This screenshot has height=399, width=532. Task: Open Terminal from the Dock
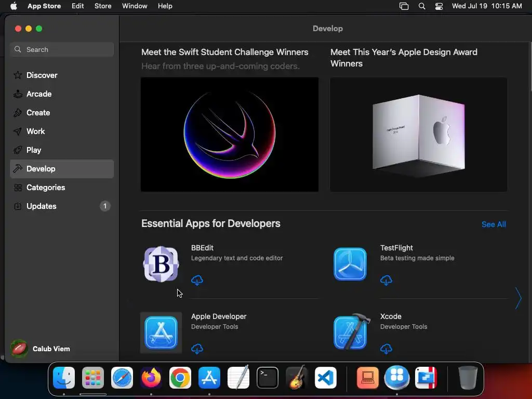[268, 378]
